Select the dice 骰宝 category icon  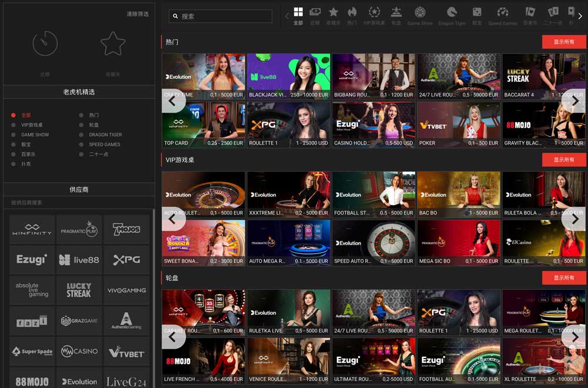point(476,12)
